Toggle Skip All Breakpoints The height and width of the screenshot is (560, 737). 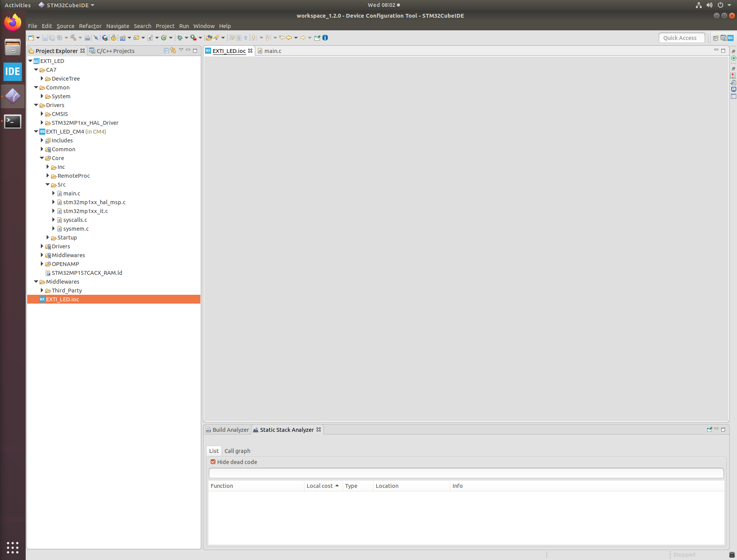[96, 38]
